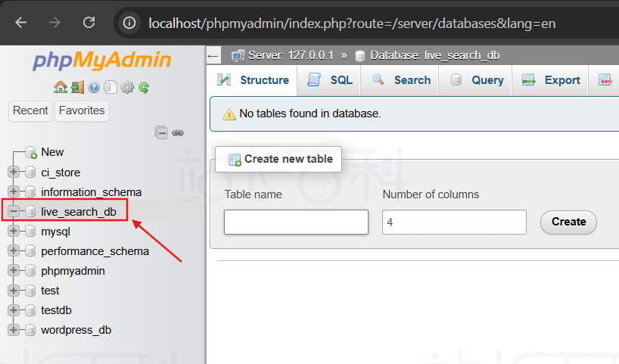Expand the test database node
This screenshot has width=619, height=364.
pos(14,290)
